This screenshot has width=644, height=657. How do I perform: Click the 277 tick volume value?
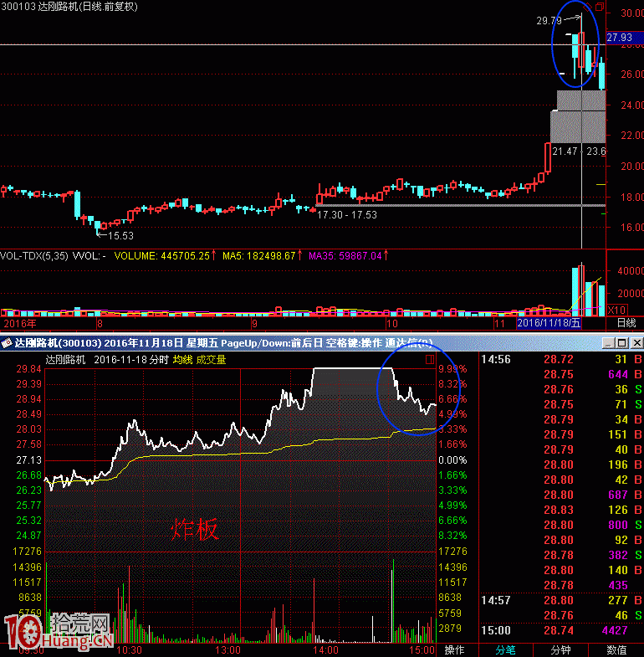pyautogui.click(x=617, y=600)
